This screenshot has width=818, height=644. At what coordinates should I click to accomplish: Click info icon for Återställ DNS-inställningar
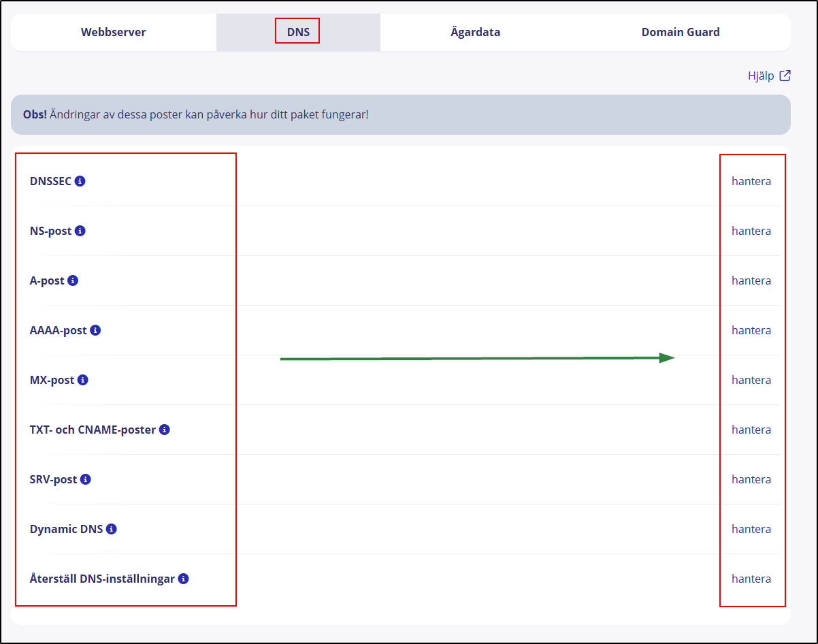point(184,579)
